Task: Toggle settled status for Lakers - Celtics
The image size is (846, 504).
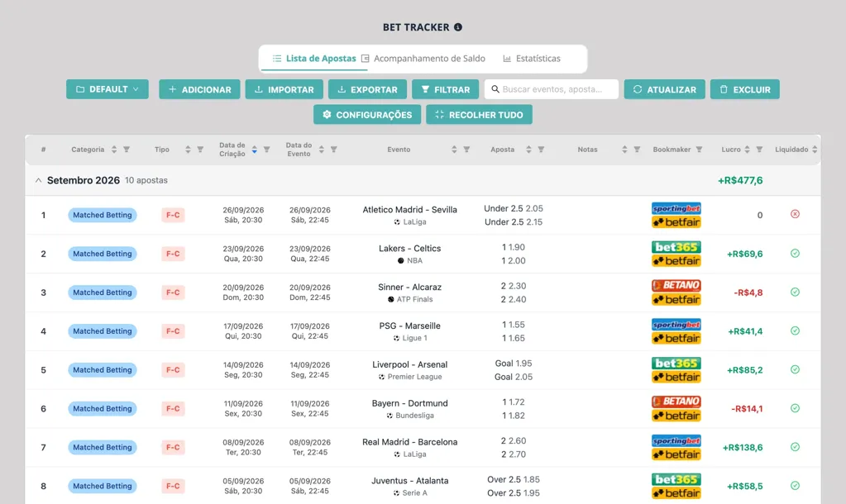Action: click(796, 254)
